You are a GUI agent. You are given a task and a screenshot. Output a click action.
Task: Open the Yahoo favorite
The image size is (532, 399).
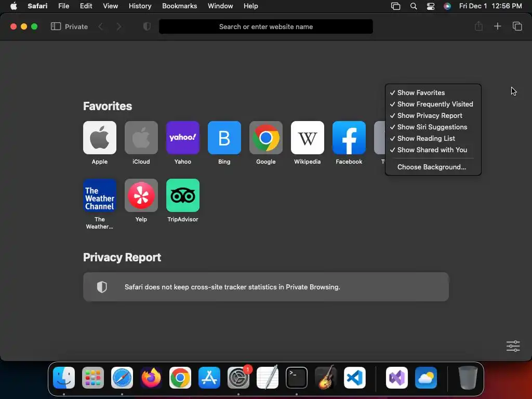182,138
